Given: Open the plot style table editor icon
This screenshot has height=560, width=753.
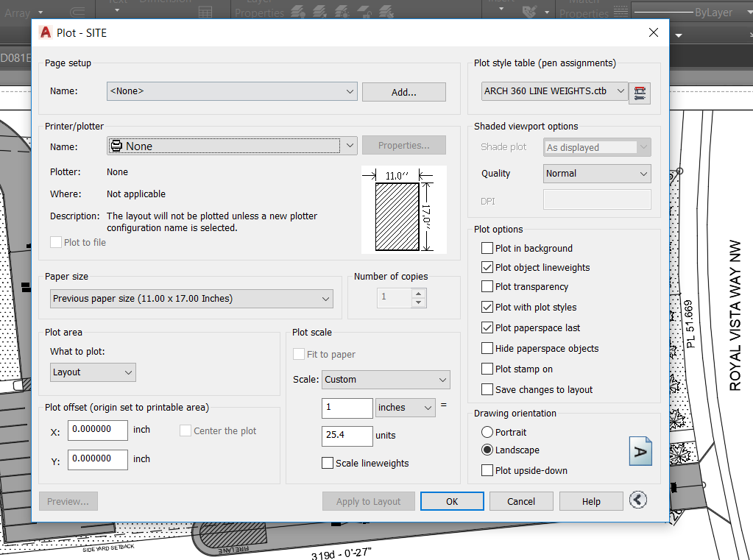Looking at the screenshot, I should (640, 93).
